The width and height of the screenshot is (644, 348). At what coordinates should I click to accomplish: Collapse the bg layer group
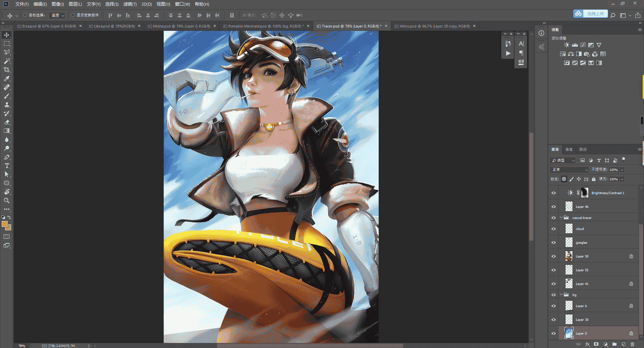561,295
